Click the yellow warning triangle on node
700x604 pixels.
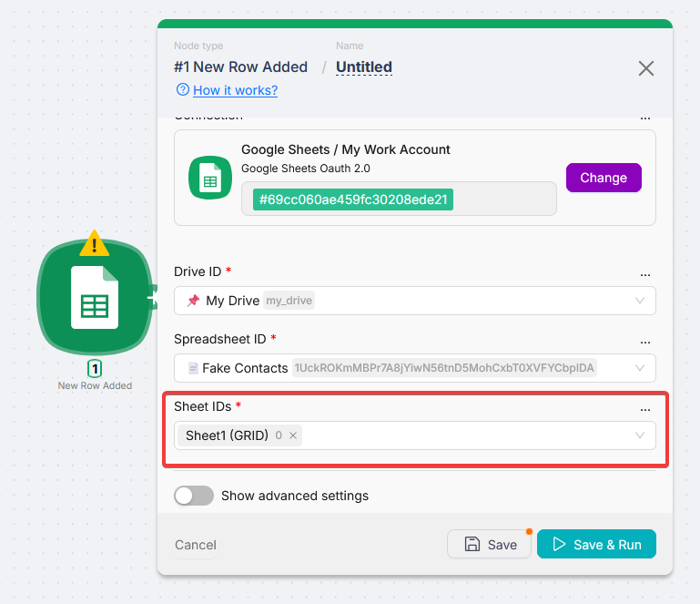(94, 243)
